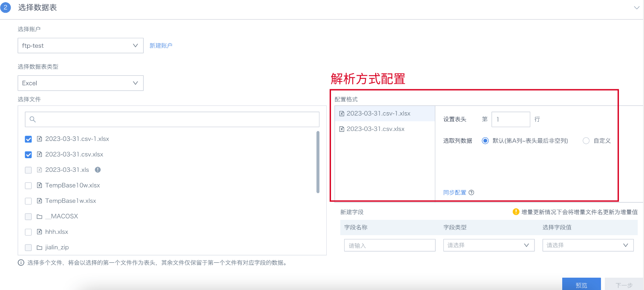
Task: Select 2023-03-31.csv-1.xlsx in 配置格式 list
Action: click(x=378, y=114)
